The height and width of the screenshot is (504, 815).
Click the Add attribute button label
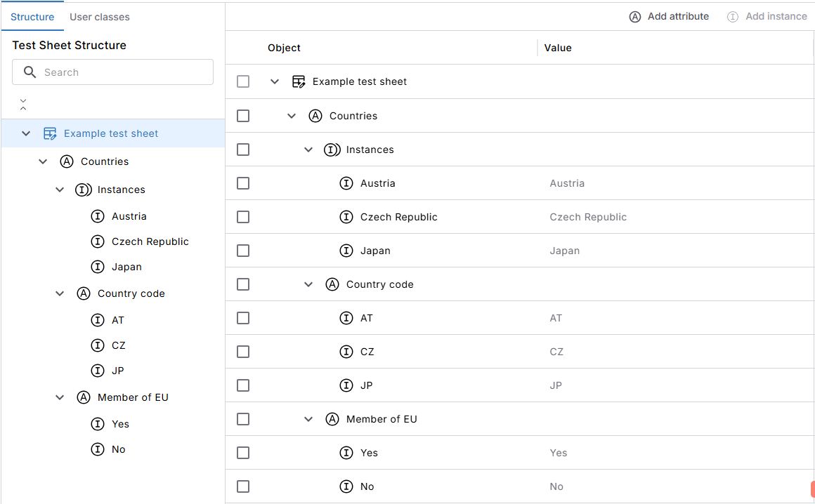point(678,16)
